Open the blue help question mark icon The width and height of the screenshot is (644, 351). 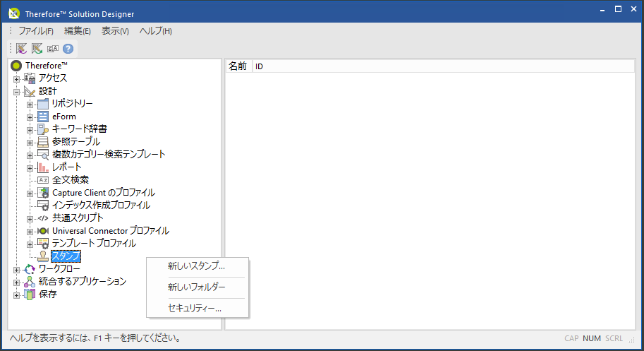[68, 49]
